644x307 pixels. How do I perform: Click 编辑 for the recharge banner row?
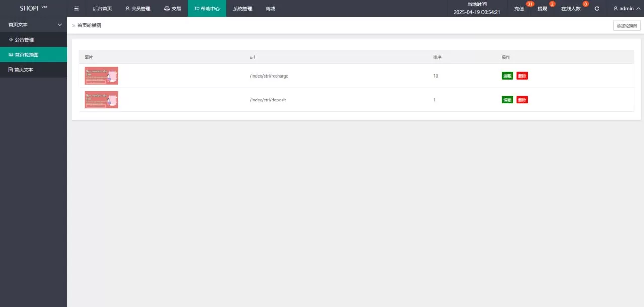point(507,76)
